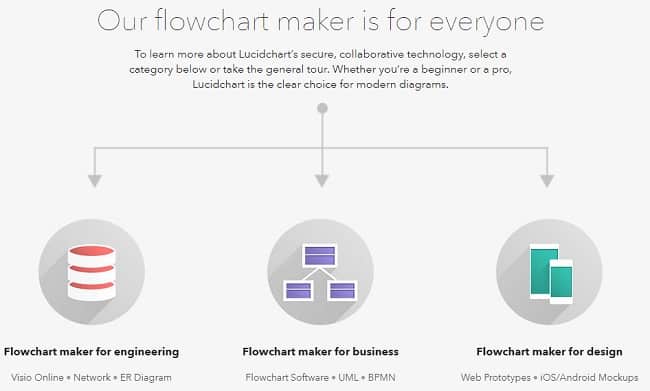Viewport: 650px width, 391px height.
Task: Follow the Visio Online link
Action: pyautogui.click(x=37, y=378)
